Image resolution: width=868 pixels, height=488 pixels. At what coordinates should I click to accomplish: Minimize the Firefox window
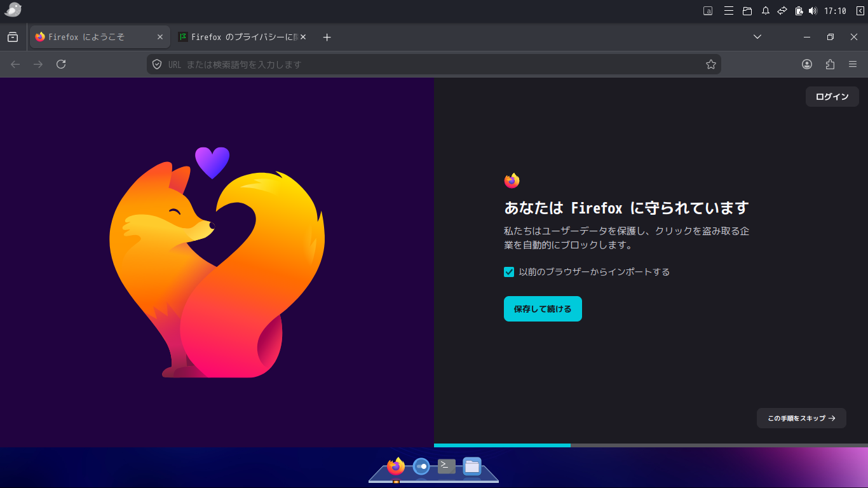[807, 37]
